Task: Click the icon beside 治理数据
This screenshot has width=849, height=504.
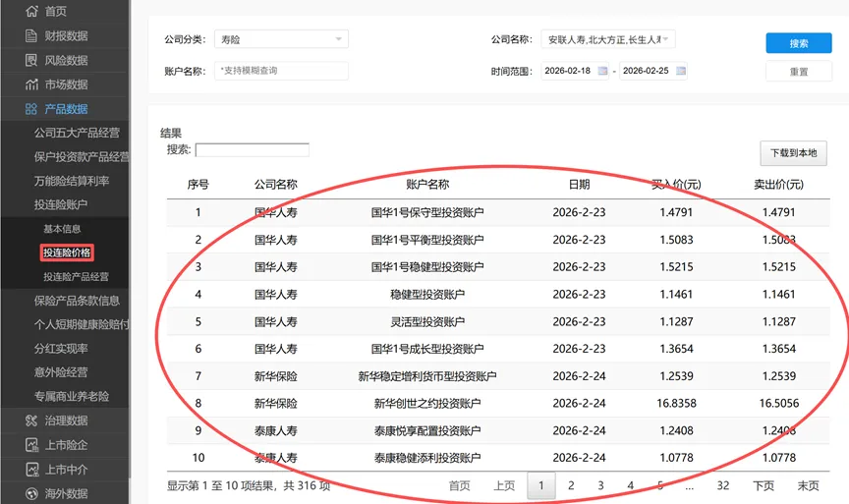Action: coord(31,420)
